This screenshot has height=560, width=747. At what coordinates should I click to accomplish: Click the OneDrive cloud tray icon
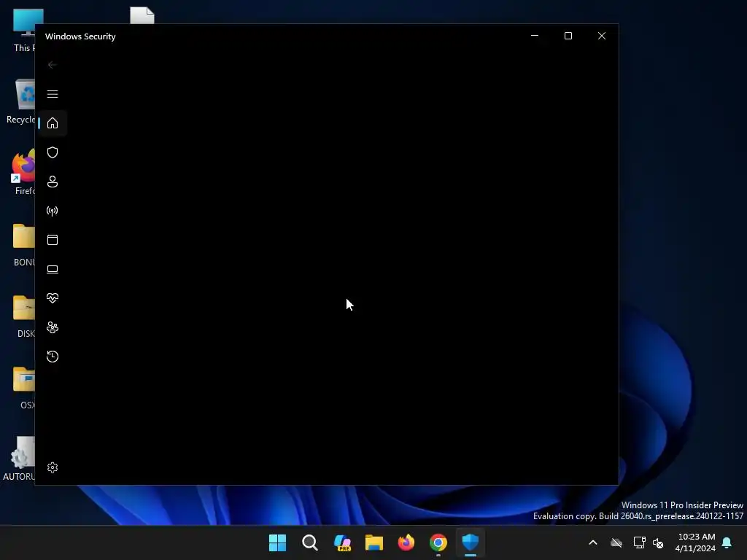pyautogui.click(x=616, y=542)
